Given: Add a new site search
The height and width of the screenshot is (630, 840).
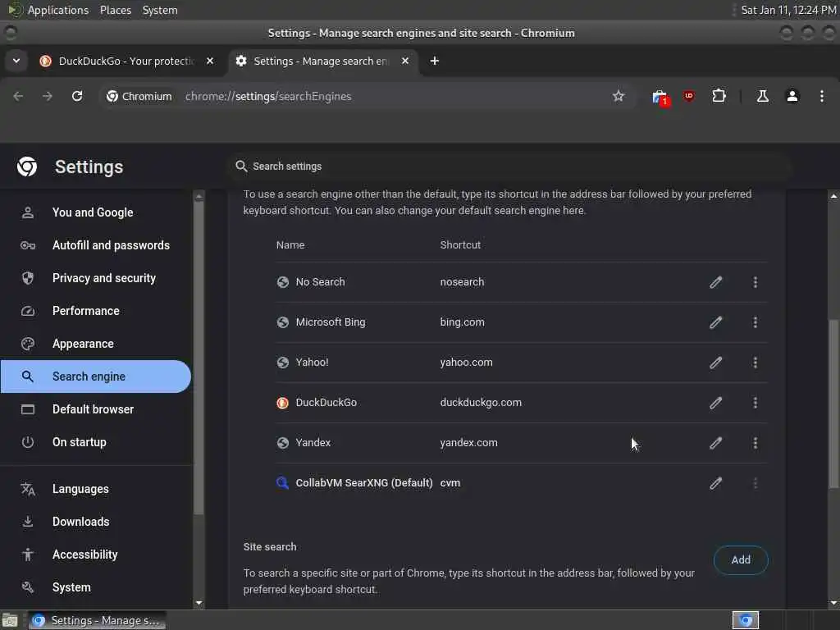Looking at the screenshot, I should (x=741, y=559).
